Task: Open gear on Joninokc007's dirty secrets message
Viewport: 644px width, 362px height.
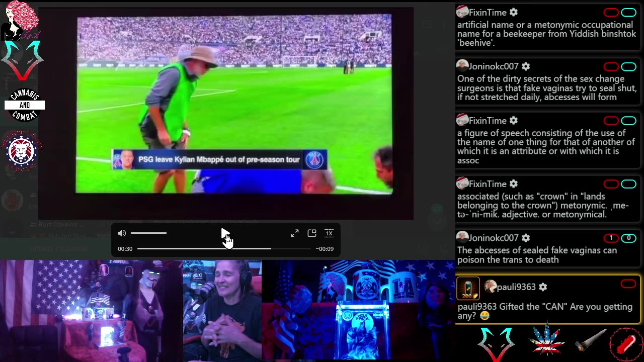Action: click(525, 66)
